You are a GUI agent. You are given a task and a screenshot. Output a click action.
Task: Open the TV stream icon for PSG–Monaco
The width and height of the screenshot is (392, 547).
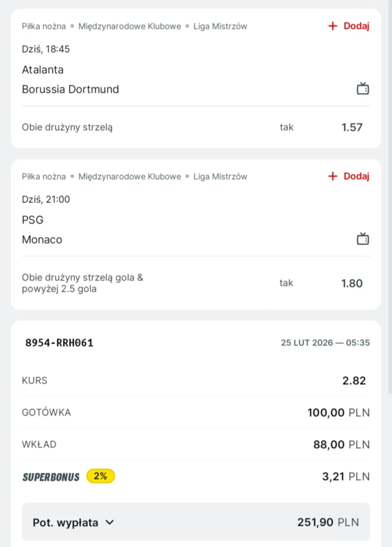pos(363,239)
